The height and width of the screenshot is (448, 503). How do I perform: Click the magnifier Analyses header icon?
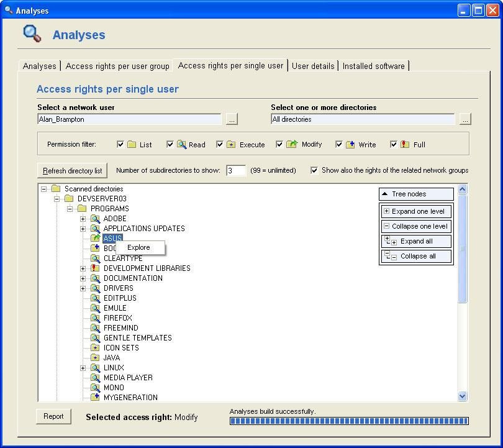click(32, 34)
